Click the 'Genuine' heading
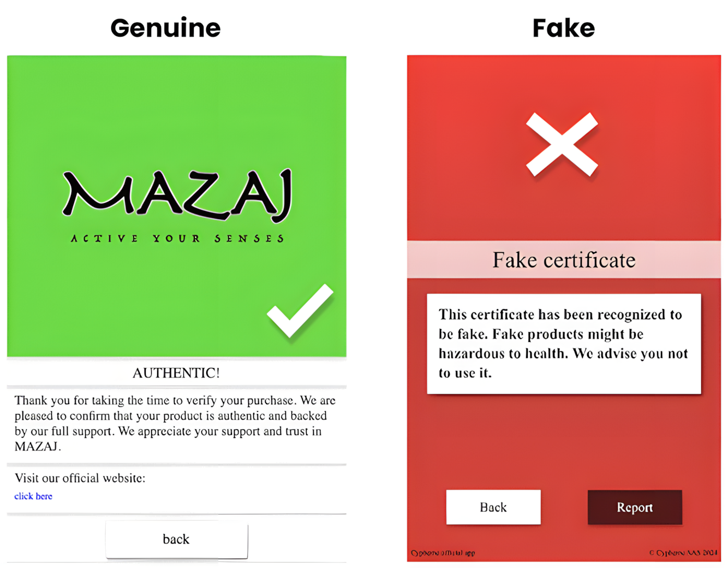Viewport: 728px width, 568px height. click(x=165, y=28)
